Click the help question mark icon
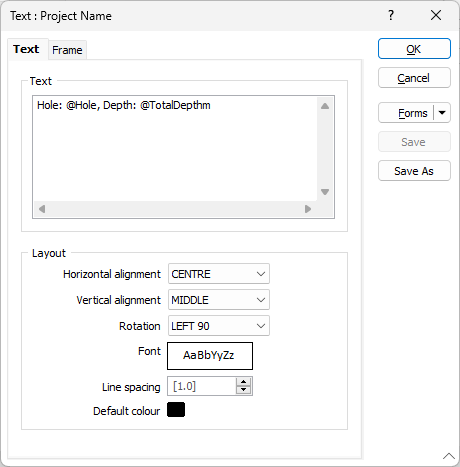Screen dimensions: 460x467 click(391, 15)
